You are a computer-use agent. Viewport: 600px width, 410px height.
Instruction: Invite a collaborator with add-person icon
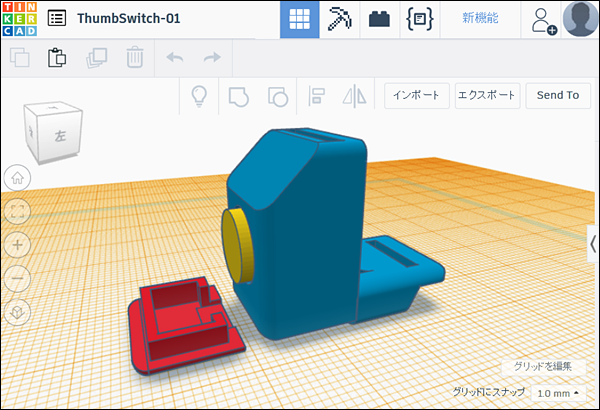point(543,21)
